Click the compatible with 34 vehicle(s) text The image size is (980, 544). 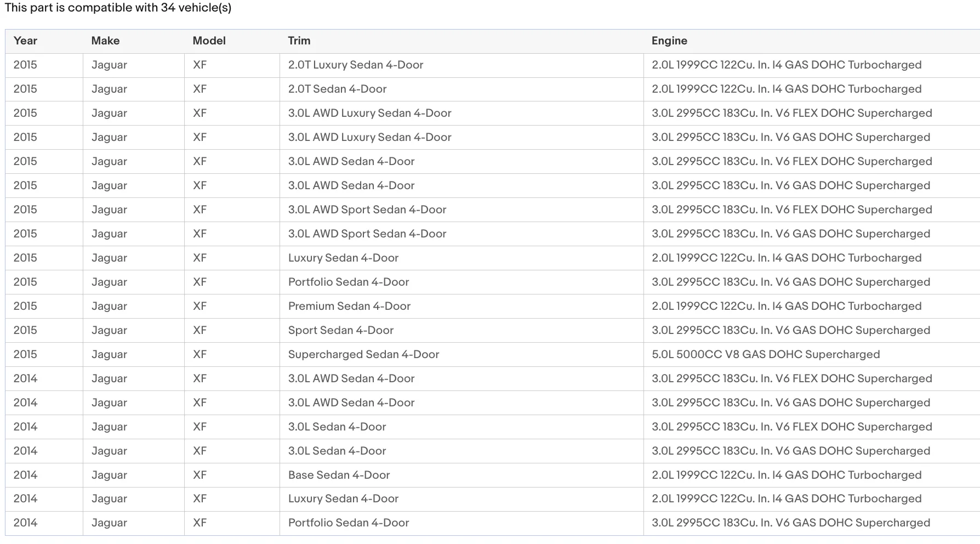tap(150, 8)
